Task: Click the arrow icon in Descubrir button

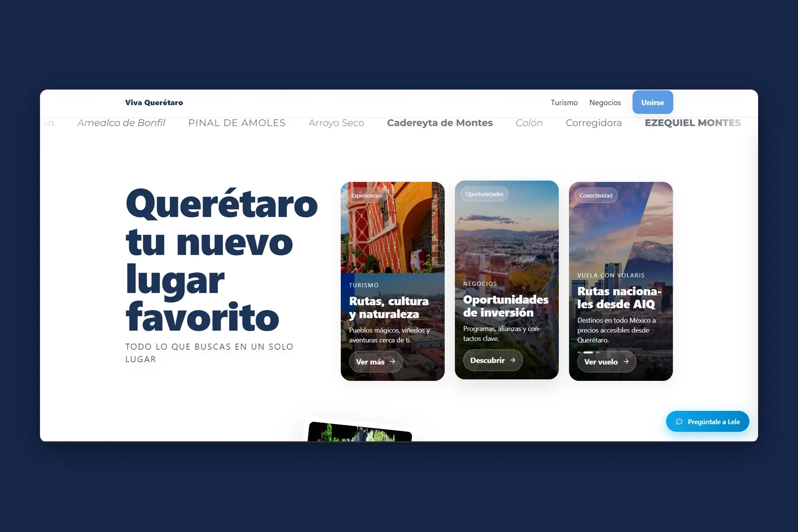Action: tap(512, 360)
